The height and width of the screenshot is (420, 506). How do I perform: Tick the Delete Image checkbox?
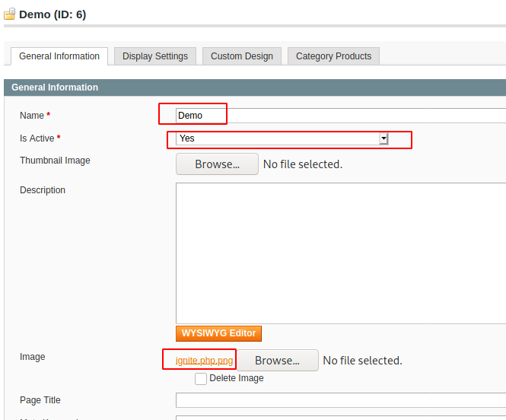[x=201, y=379]
